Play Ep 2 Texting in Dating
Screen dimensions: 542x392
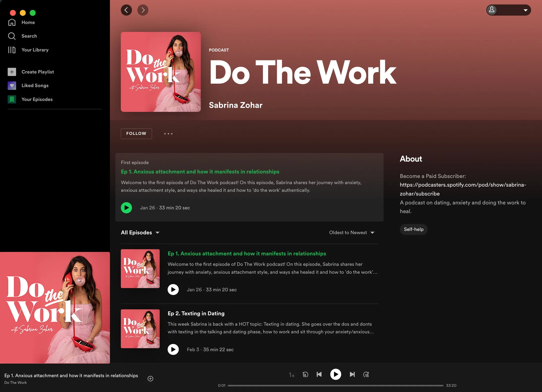coord(173,349)
